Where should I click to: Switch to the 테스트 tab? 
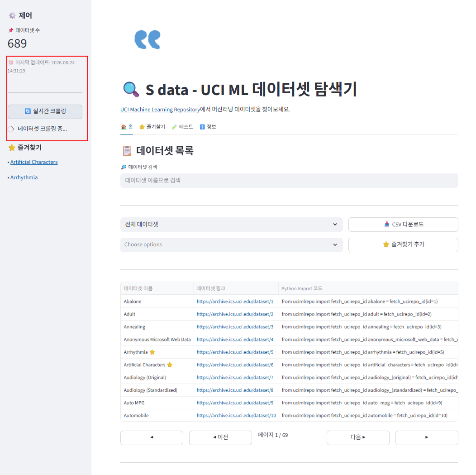(182, 127)
